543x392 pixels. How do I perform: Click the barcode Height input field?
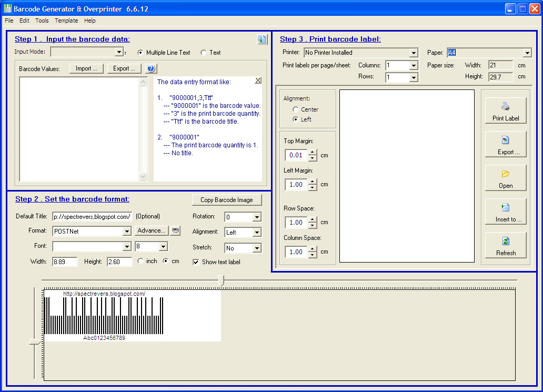[x=119, y=262]
